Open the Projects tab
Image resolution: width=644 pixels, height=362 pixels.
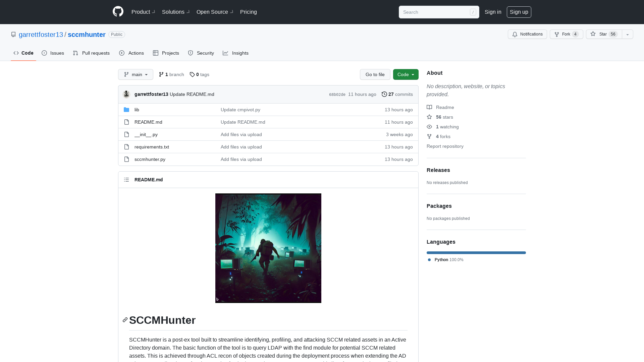point(166,53)
